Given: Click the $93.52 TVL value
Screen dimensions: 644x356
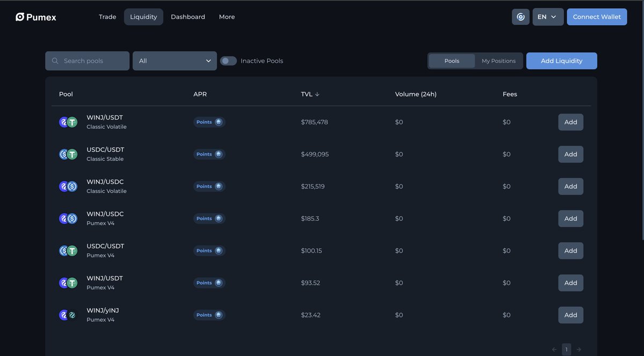Looking at the screenshot, I should pos(311,283).
